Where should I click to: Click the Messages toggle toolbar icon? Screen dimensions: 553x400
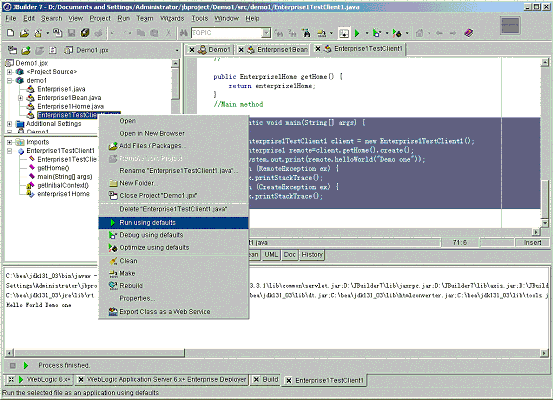click(x=344, y=33)
